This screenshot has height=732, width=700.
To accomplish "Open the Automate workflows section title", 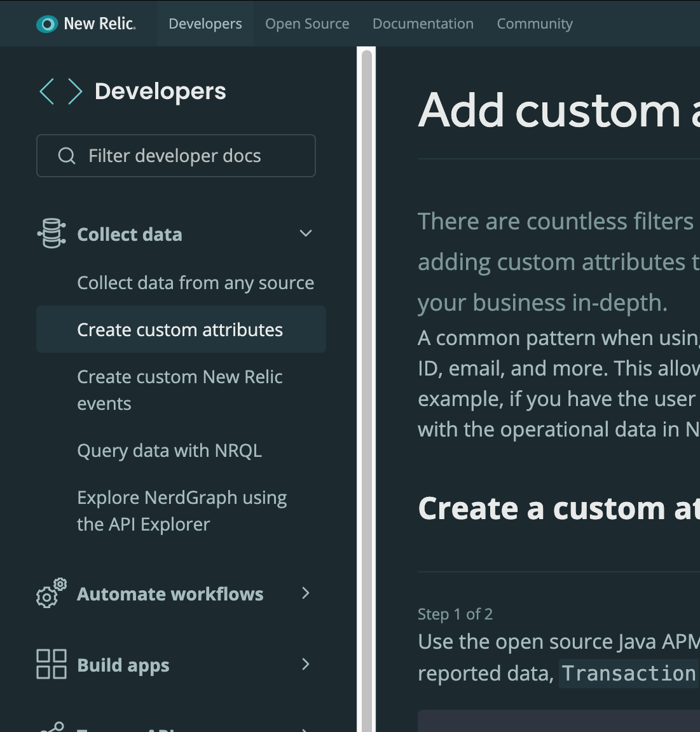I will click(x=170, y=594).
